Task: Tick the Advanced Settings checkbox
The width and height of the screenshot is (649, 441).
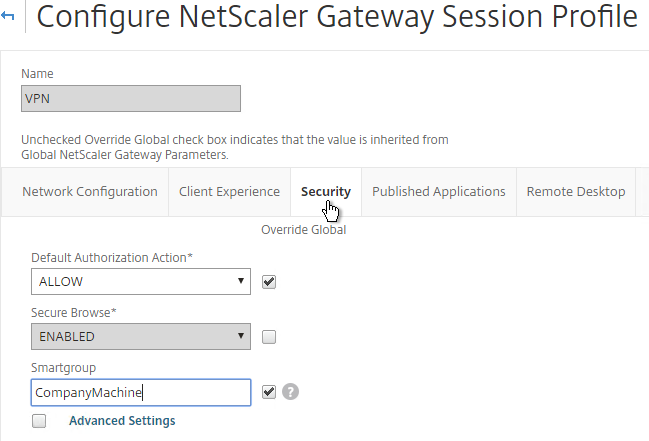Action: coord(39,421)
